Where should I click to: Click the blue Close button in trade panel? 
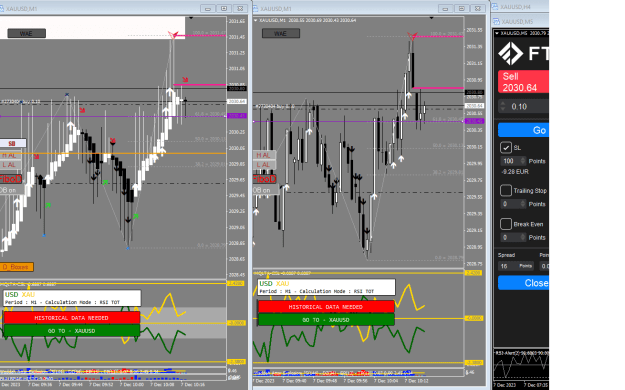[x=523, y=283]
